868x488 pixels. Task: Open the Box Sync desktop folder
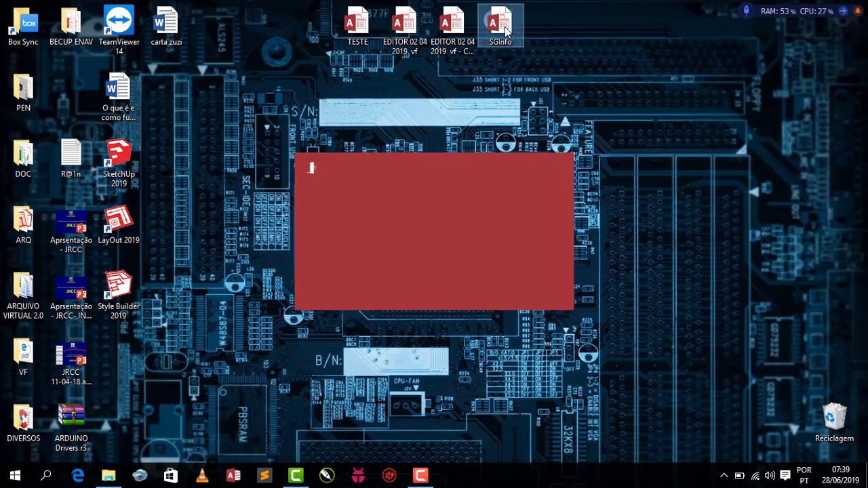pyautogui.click(x=23, y=26)
